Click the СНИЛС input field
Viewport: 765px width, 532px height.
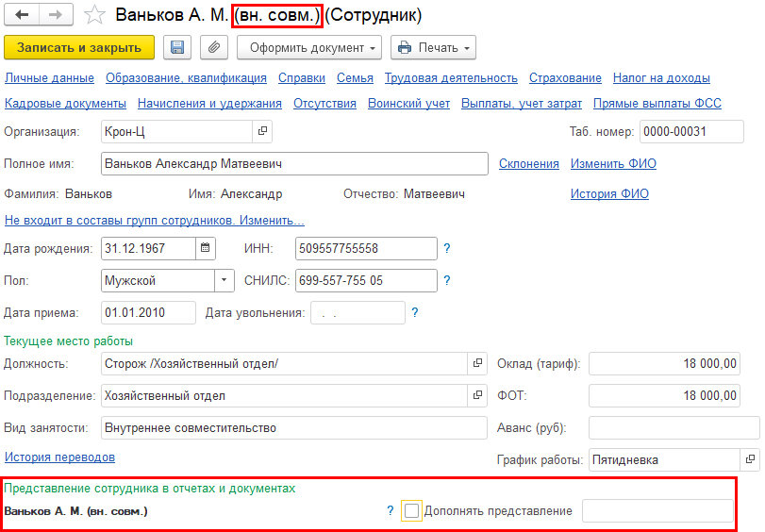(366, 280)
